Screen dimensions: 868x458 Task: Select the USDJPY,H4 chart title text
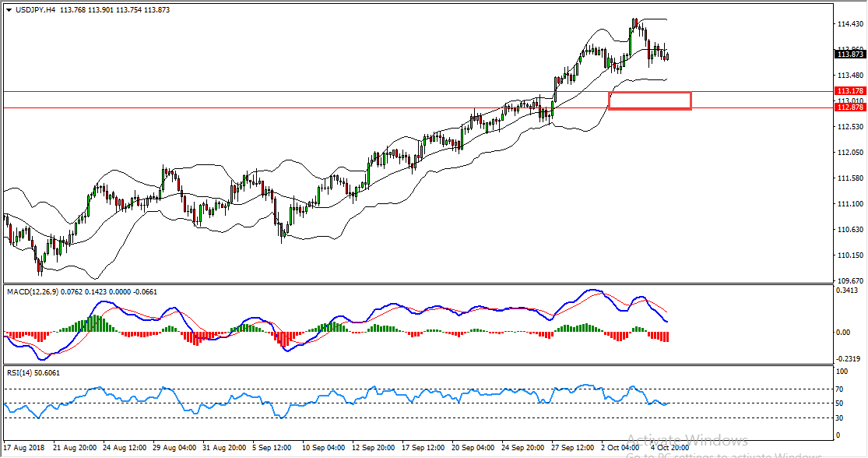click(35, 10)
